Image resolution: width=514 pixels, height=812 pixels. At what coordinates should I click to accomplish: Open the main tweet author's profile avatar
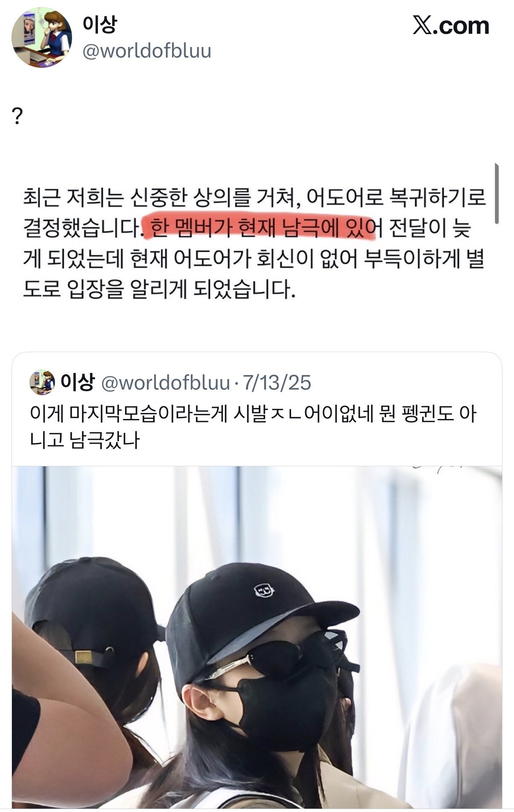(x=41, y=37)
